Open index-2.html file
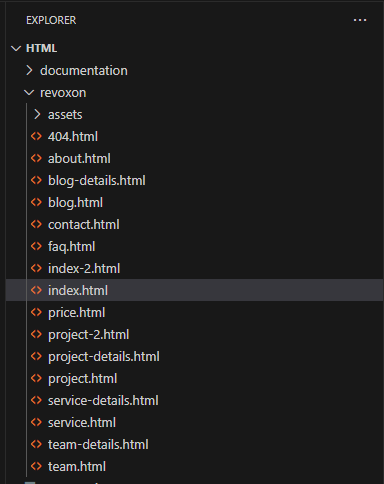Viewport: 384px width, 484px height. pyautogui.click(x=194, y=268)
